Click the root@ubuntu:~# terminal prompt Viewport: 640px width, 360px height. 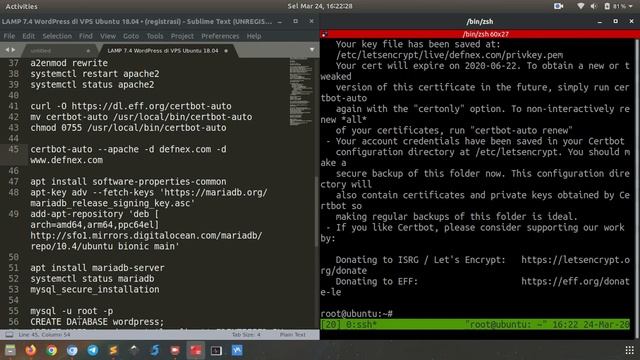pos(356,313)
